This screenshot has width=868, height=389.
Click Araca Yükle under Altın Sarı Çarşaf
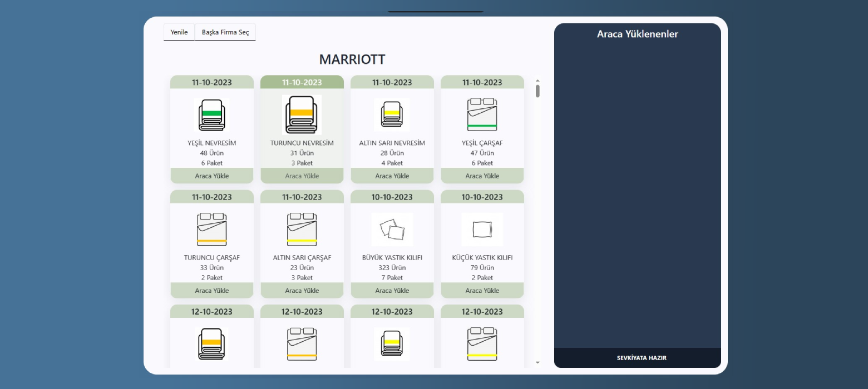(302, 290)
